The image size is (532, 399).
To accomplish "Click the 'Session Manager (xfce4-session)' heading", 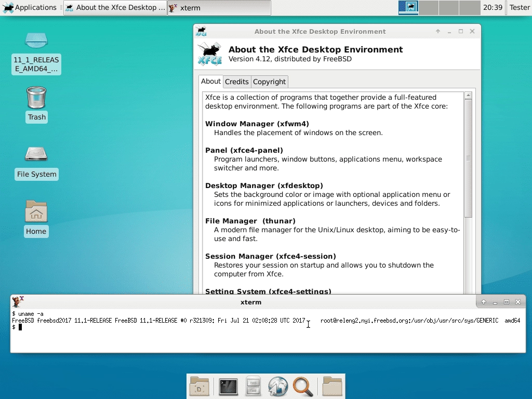I will pyautogui.click(x=270, y=256).
